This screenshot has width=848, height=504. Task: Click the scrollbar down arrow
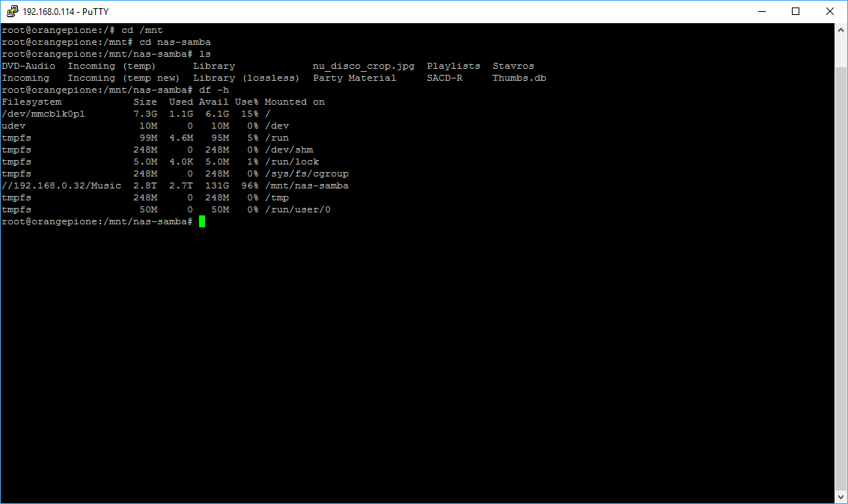[841, 497]
